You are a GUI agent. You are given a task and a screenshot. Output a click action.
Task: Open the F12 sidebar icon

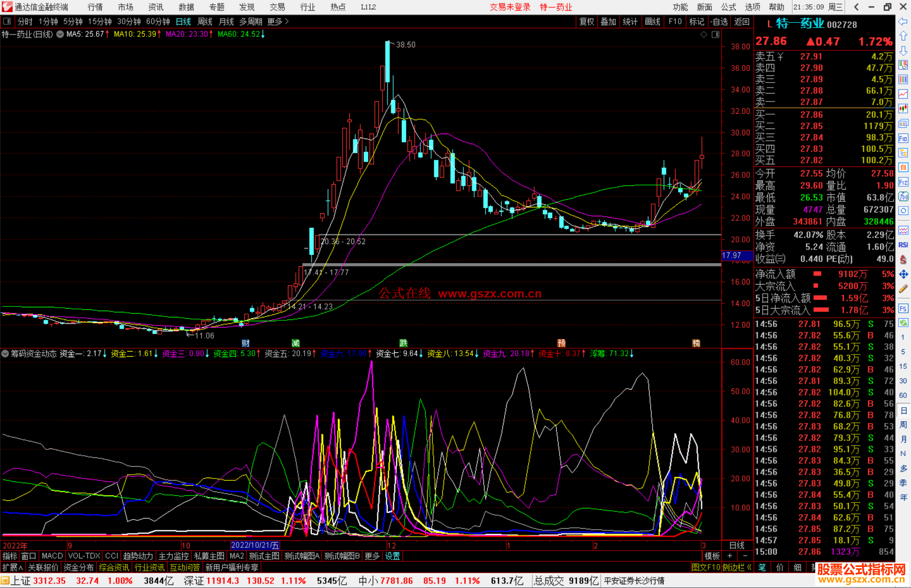click(x=903, y=182)
